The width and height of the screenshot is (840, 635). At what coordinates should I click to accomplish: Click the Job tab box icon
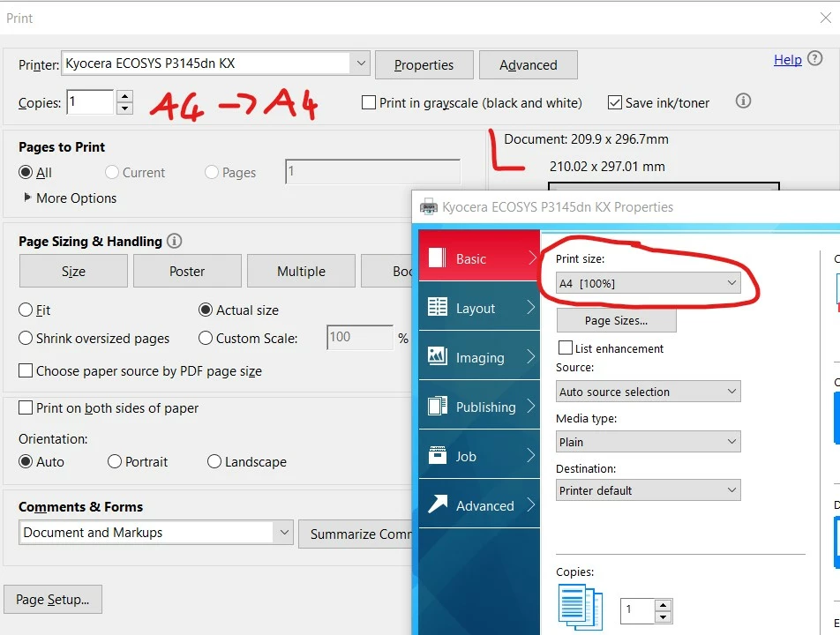[437, 456]
